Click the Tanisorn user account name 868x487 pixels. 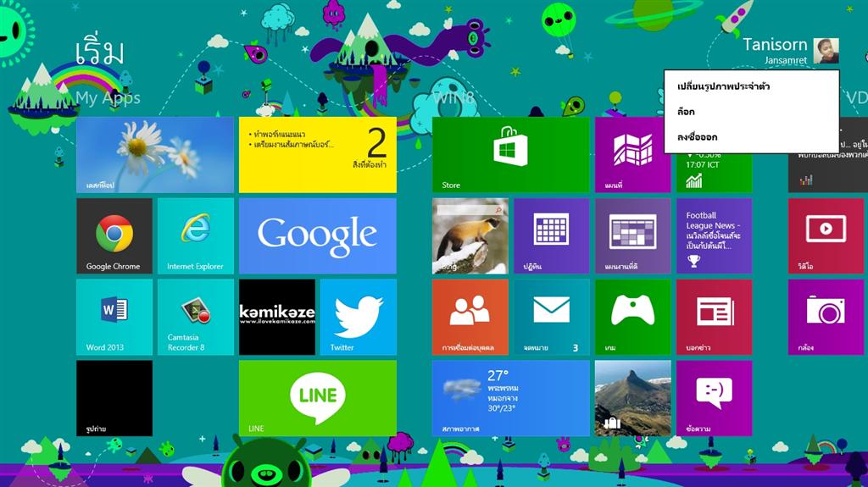[x=775, y=44]
